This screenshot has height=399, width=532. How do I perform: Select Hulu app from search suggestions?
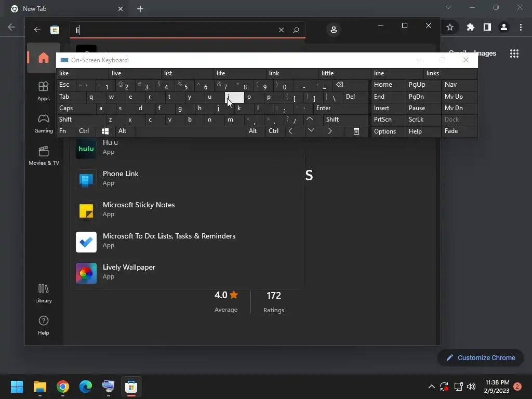pos(187,148)
